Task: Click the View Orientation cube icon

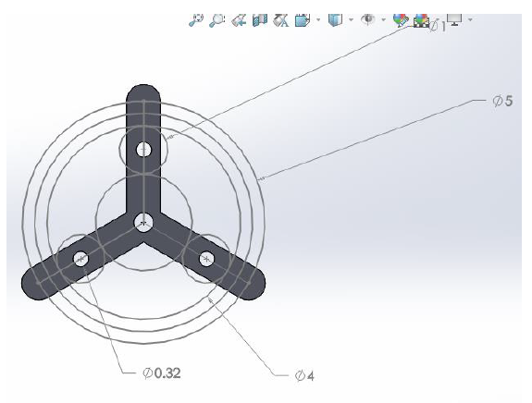Action: pos(303,20)
